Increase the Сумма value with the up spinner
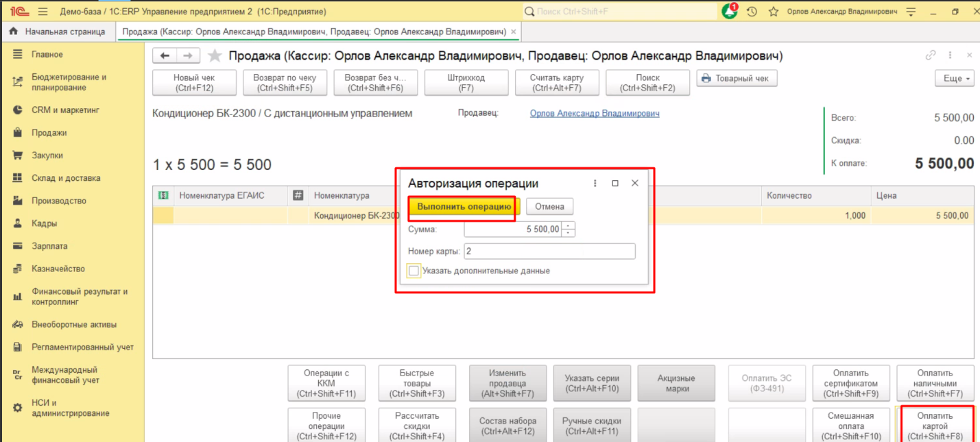This screenshot has height=442, width=980. coord(569,226)
